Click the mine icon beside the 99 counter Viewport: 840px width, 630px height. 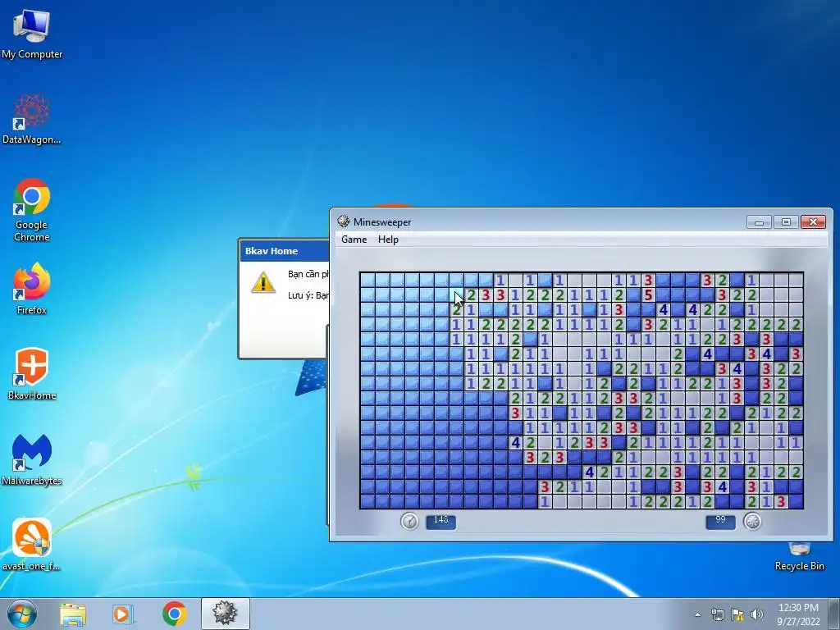752,521
